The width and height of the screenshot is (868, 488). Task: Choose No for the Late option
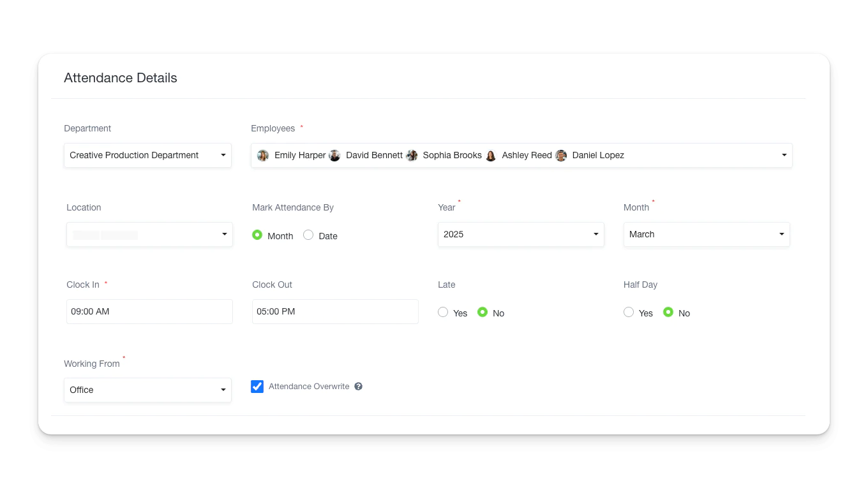tap(483, 313)
